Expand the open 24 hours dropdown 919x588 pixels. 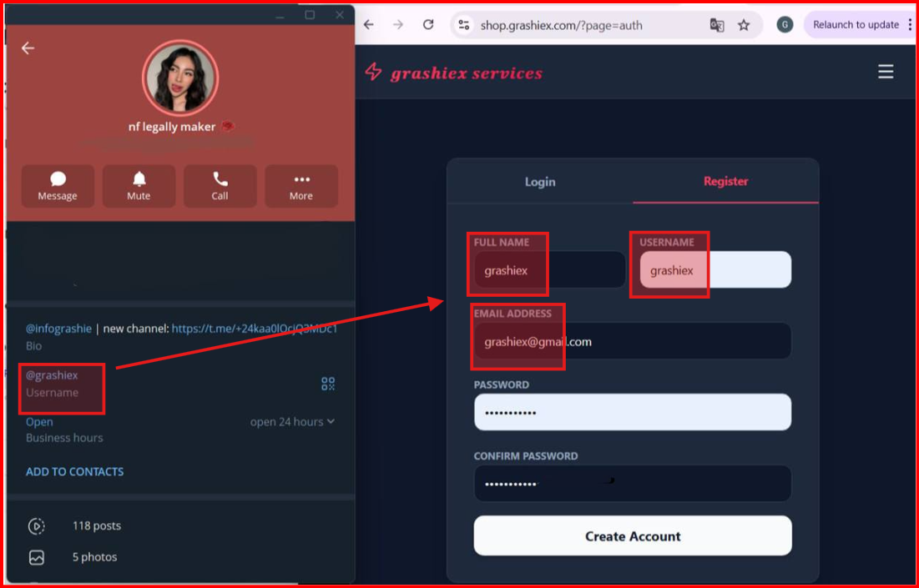pos(292,422)
